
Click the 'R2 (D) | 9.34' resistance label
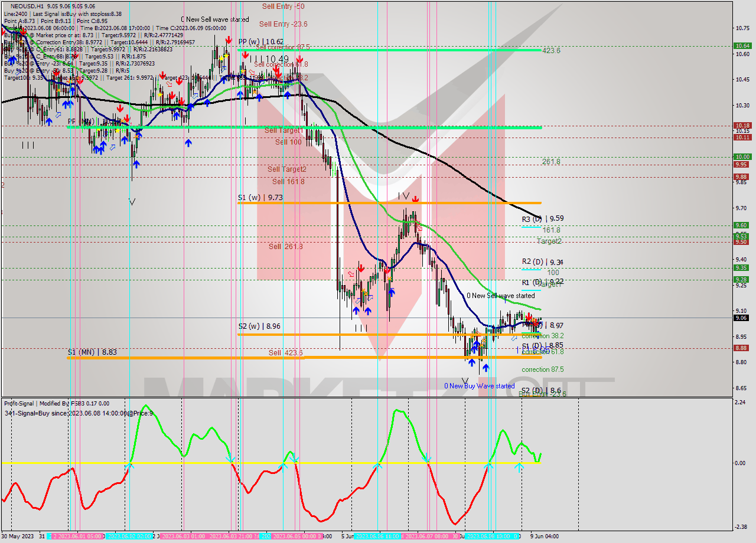(x=543, y=262)
